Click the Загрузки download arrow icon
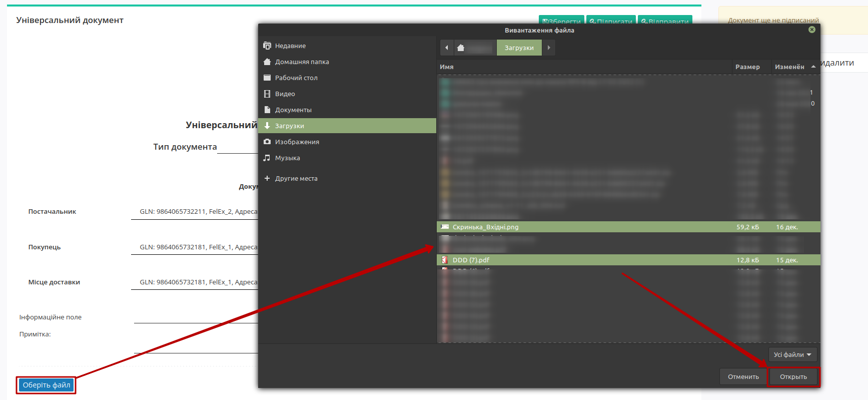The width and height of the screenshot is (868, 400). [x=267, y=126]
